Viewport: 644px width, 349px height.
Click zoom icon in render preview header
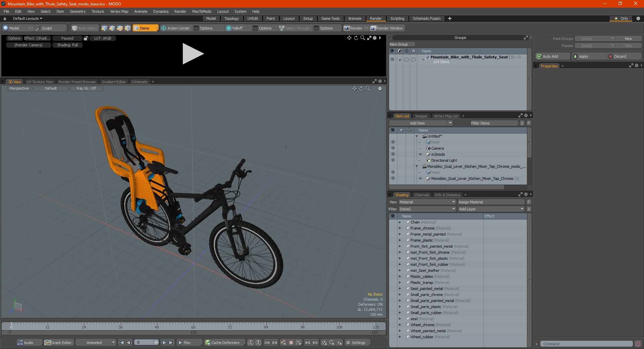coord(363,38)
